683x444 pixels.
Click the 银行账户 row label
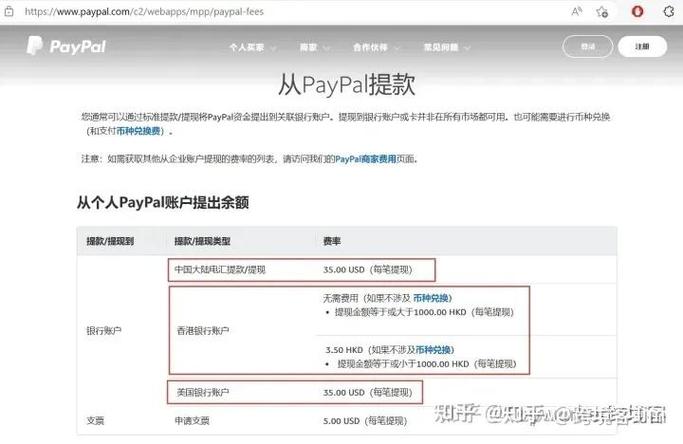[104, 331]
